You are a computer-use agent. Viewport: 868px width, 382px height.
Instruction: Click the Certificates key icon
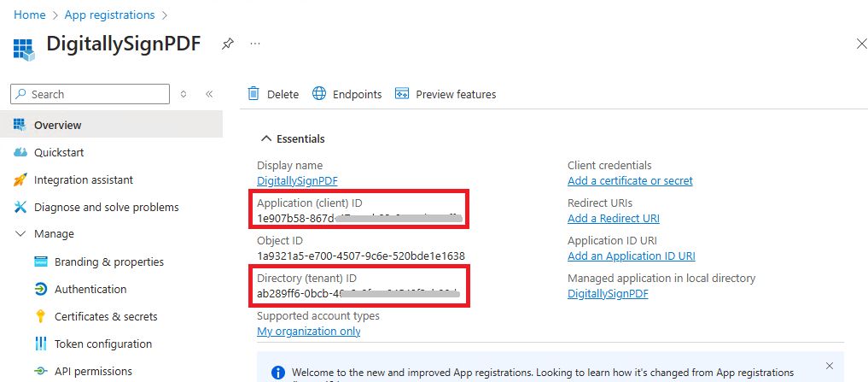(x=40, y=316)
